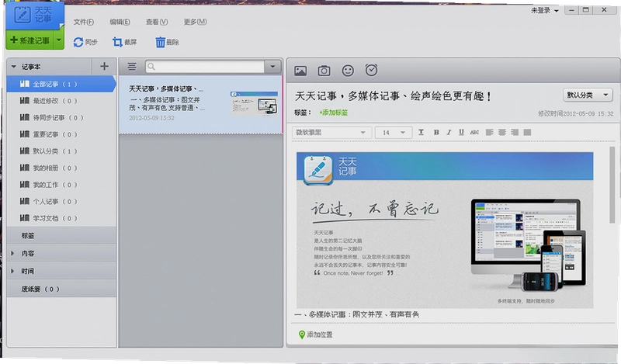Open the 默认分类 category dropdown
The height and width of the screenshot is (364, 621).
point(588,95)
